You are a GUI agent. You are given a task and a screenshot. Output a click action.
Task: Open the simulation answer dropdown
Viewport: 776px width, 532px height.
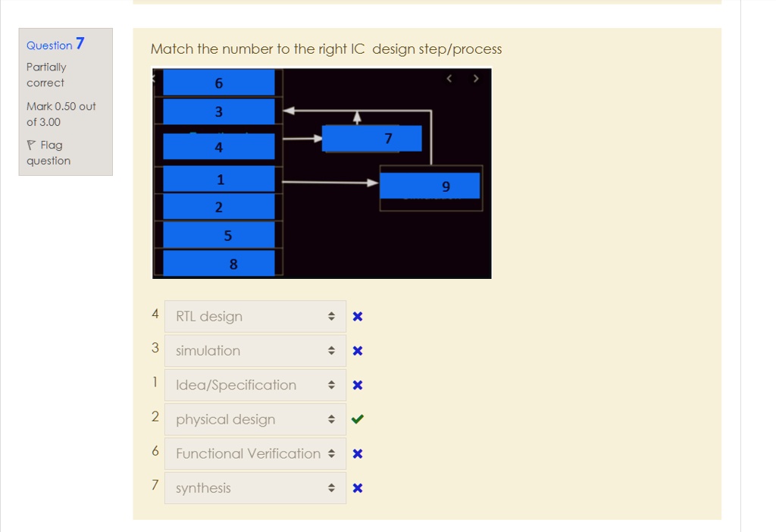pyautogui.click(x=255, y=350)
